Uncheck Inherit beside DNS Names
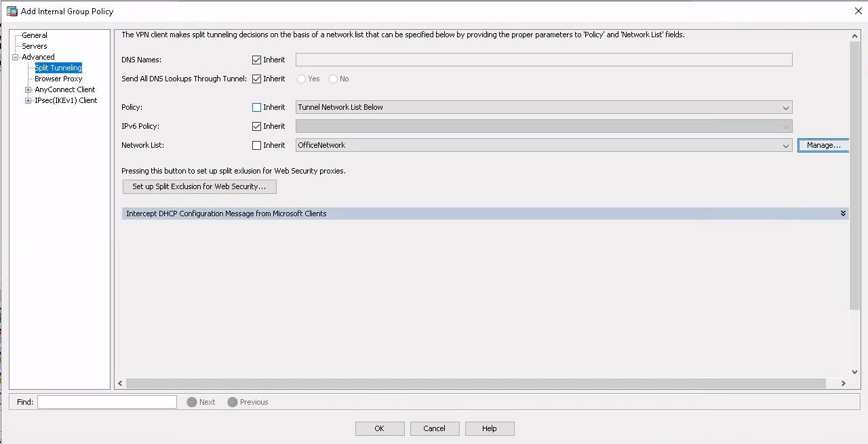This screenshot has height=444, width=868. (256, 60)
